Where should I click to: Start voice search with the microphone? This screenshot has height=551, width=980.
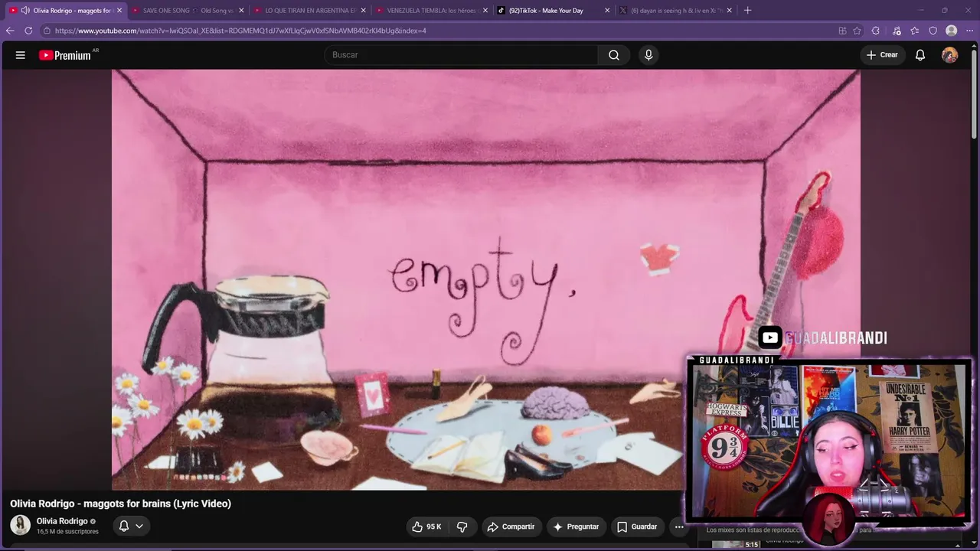tap(648, 55)
